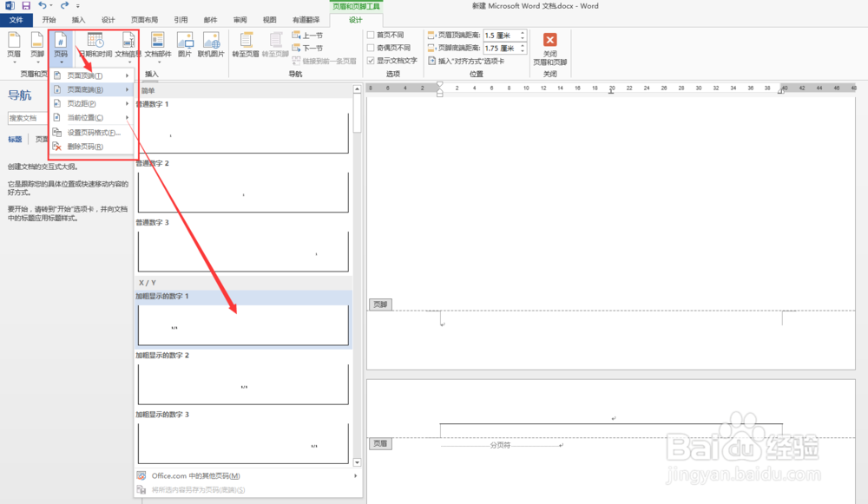Increase 页脚底端距离 spinner value
This screenshot has height=504, width=868.
point(523,46)
